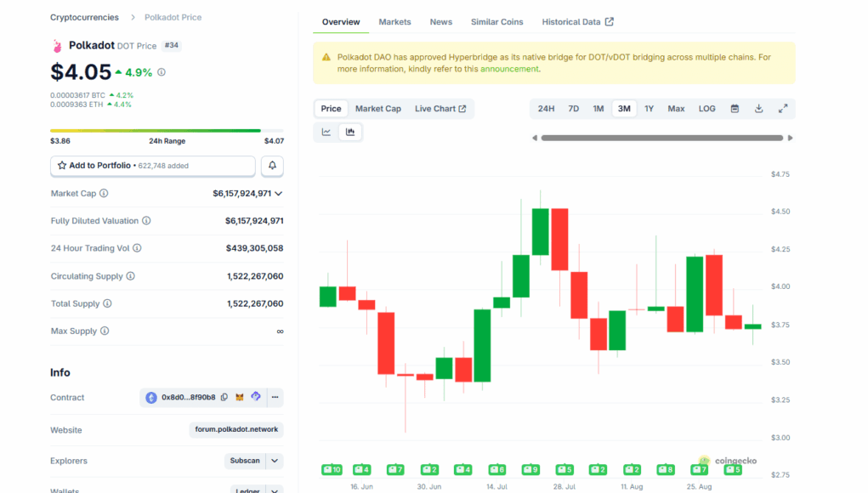Image resolution: width=868 pixels, height=493 pixels.
Task: Select the Max time range
Action: [676, 109]
